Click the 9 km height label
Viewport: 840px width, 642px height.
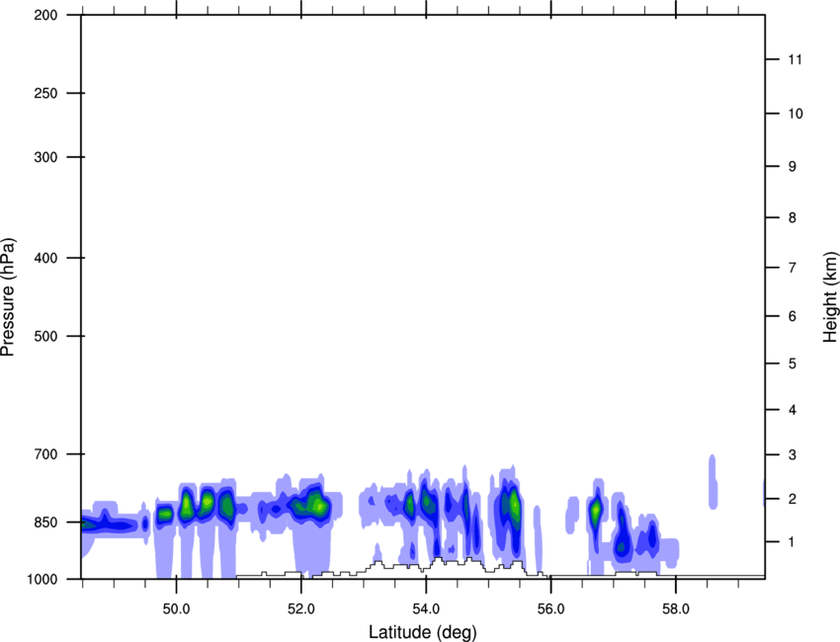pyautogui.click(x=793, y=167)
